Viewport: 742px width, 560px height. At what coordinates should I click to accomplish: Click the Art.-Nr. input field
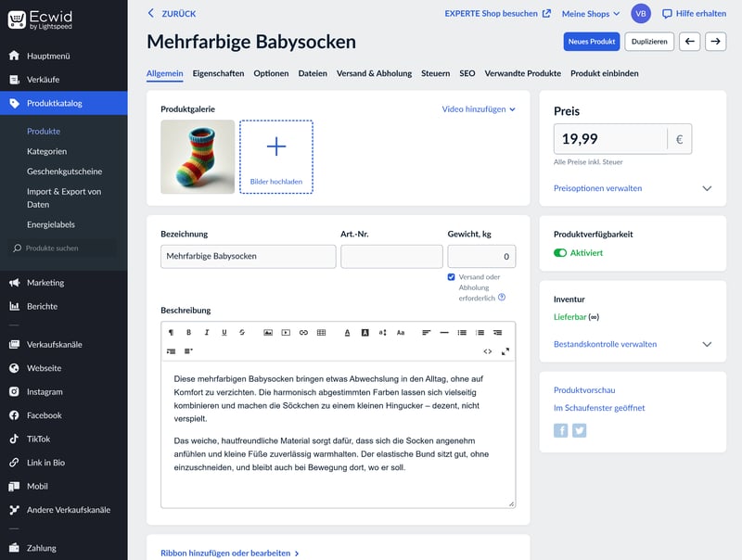(391, 257)
